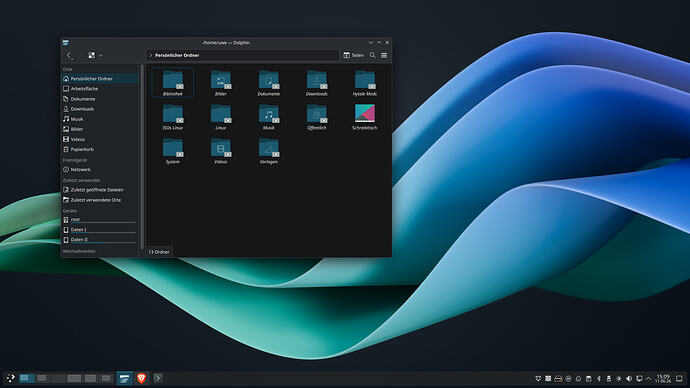Click the 13 Ordner status text
The height and width of the screenshot is (388, 690).
coord(158,252)
